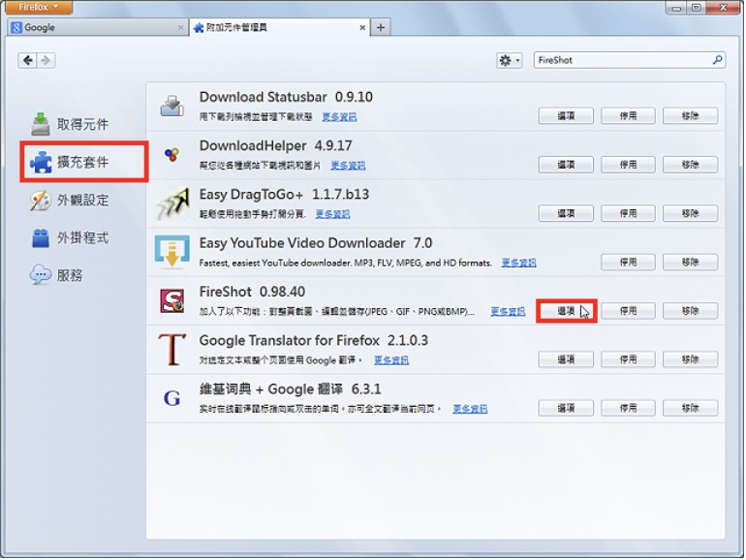746x560 pixels.
Task: Open more info link for DownloadHelper
Action: coord(348,165)
